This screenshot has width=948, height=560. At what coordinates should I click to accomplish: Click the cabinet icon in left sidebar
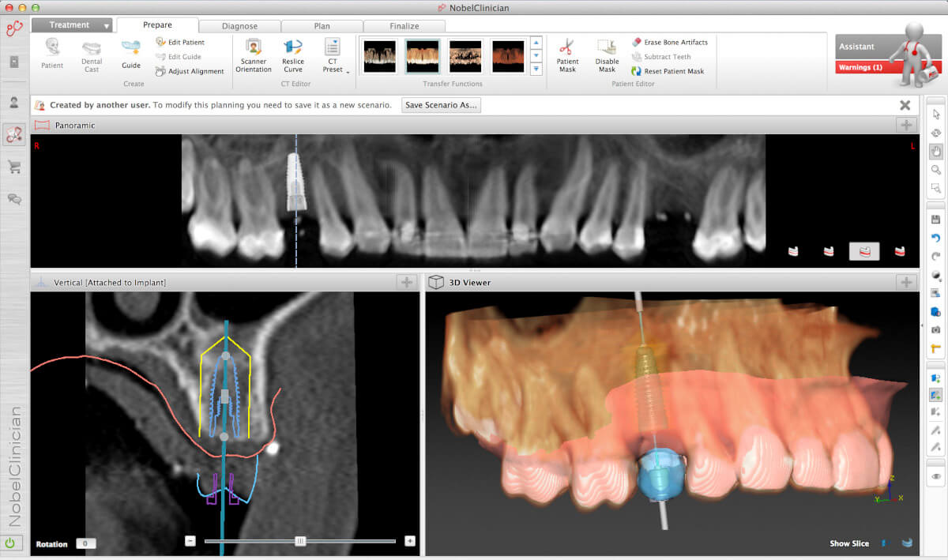pos(13,62)
